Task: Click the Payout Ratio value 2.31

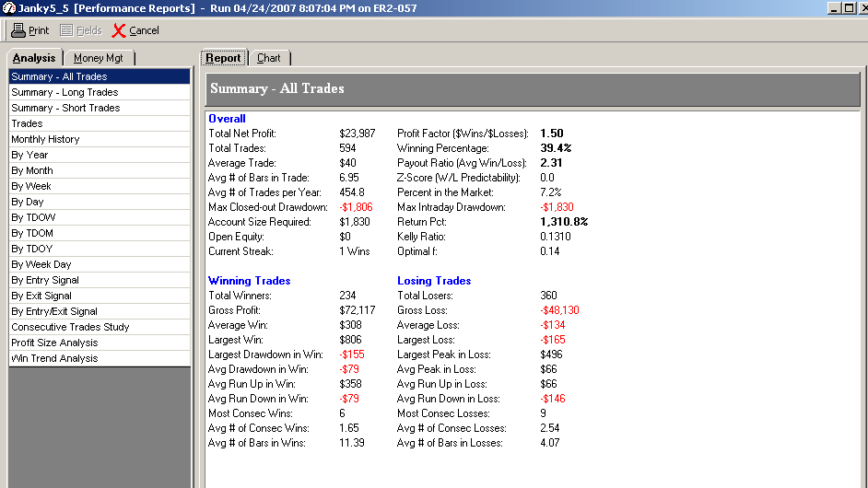Action: click(551, 163)
